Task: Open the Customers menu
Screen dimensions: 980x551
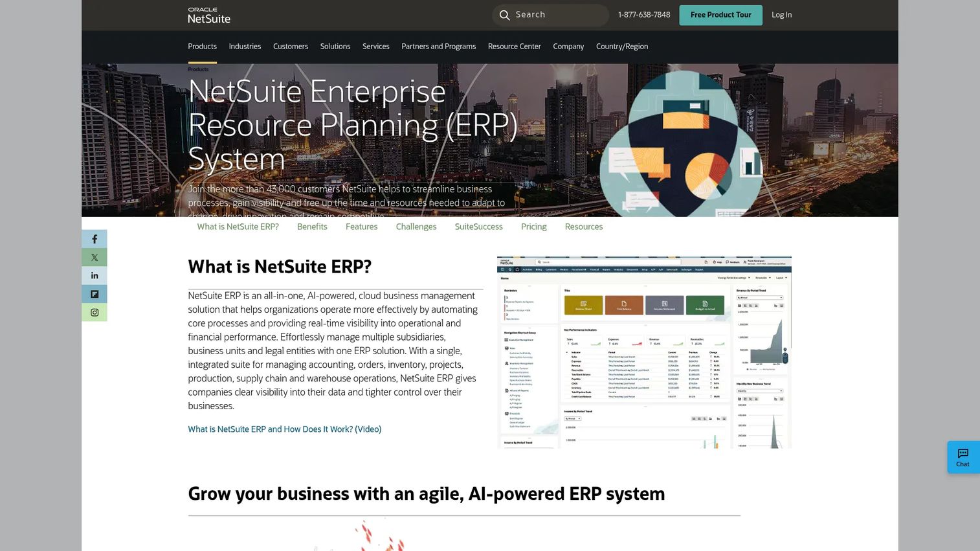Action: [x=291, y=47]
